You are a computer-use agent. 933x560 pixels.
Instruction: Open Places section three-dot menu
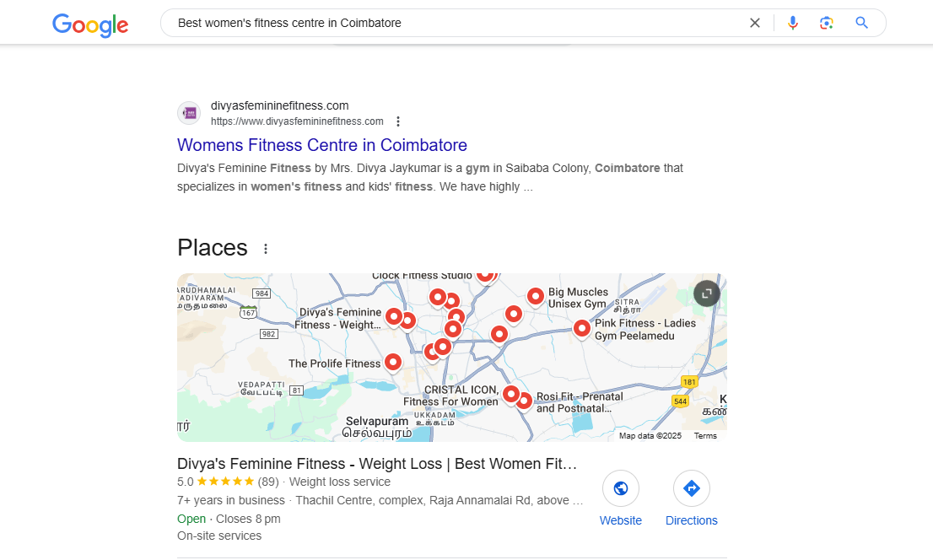pyautogui.click(x=266, y=249)
